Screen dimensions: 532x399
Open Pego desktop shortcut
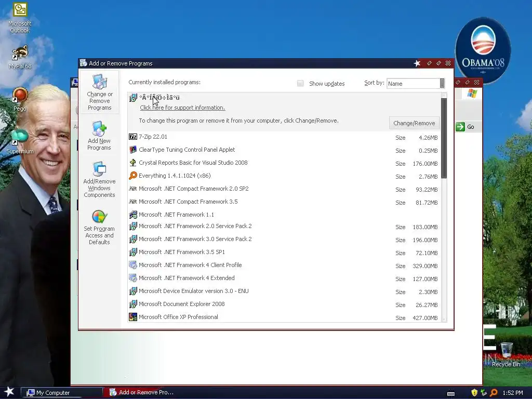(20, 99)
